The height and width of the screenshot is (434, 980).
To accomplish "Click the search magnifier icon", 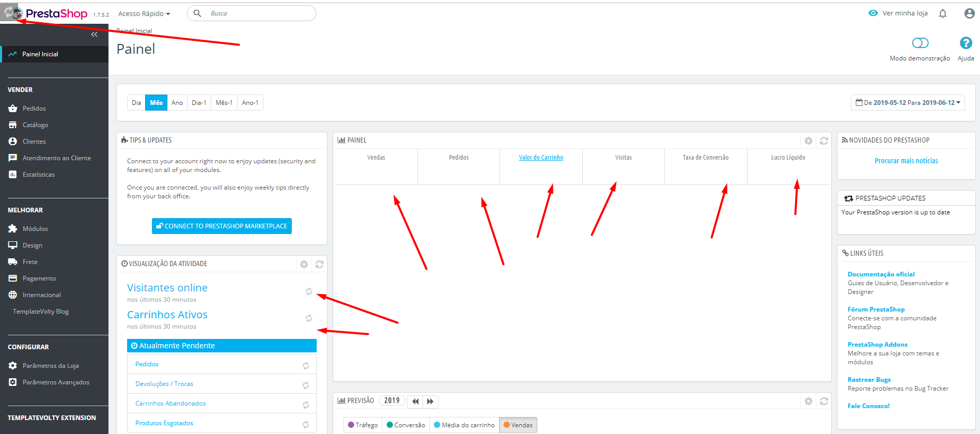I will (197, 13).
